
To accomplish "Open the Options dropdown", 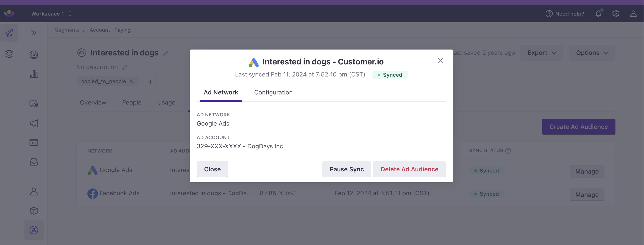I will pos(592,53).
